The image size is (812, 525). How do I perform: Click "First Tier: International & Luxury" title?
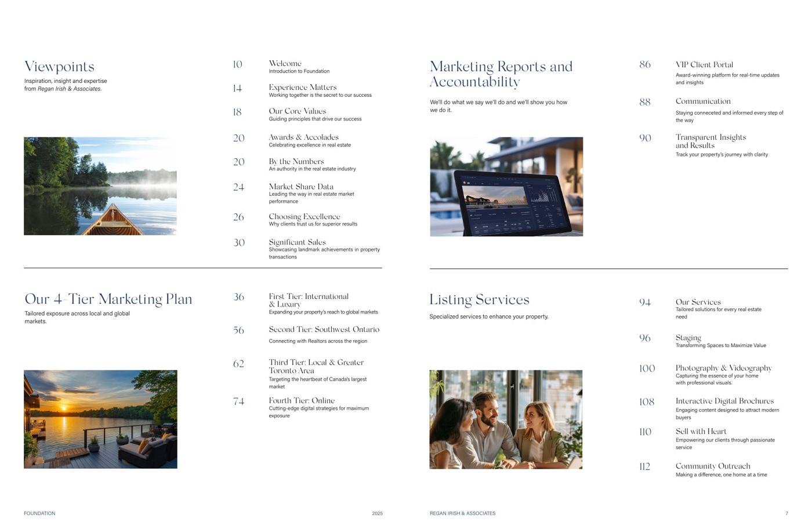point(309,300)
